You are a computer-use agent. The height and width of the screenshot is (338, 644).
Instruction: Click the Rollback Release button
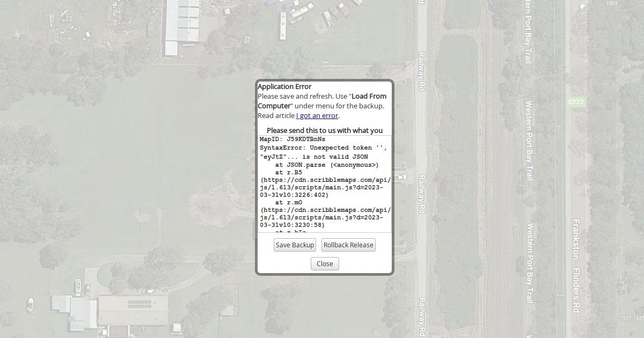(348, 245)
